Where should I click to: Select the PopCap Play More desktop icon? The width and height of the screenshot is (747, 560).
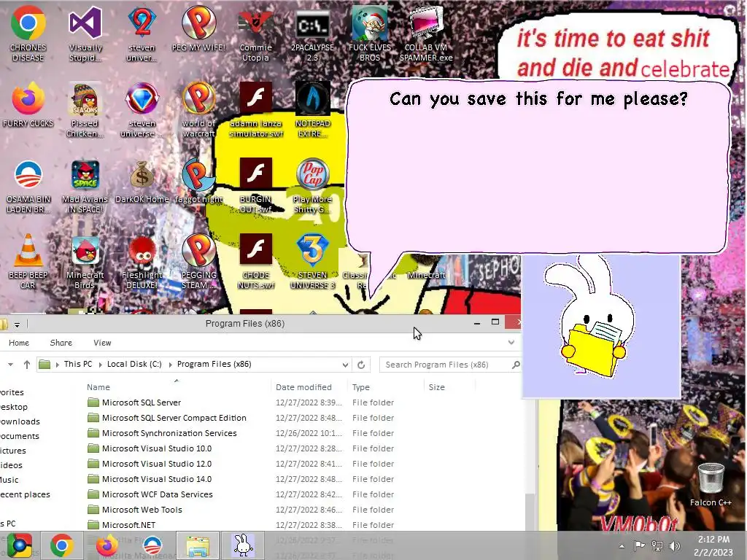(x=312, y=186)
